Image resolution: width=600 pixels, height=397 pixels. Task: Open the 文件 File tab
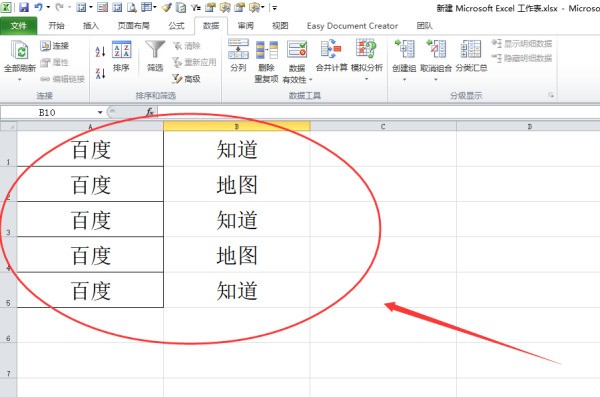coord(18,26)
